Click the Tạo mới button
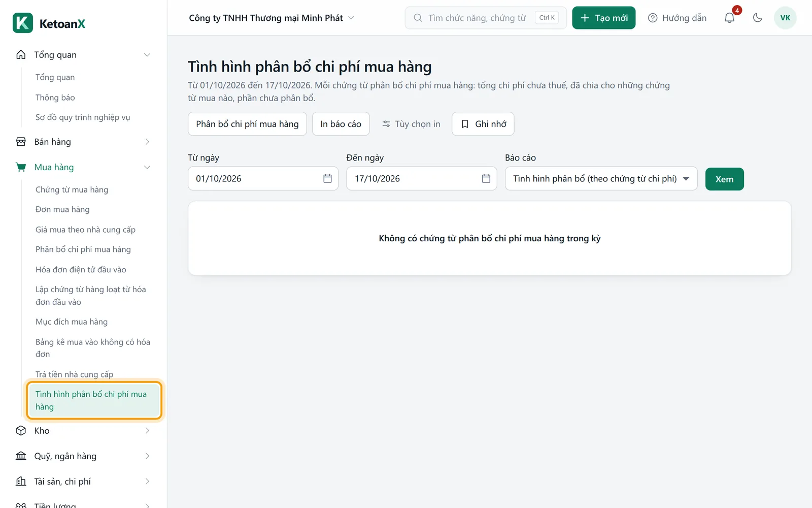Viewport: 812px width, 508px height. [603, 18]
